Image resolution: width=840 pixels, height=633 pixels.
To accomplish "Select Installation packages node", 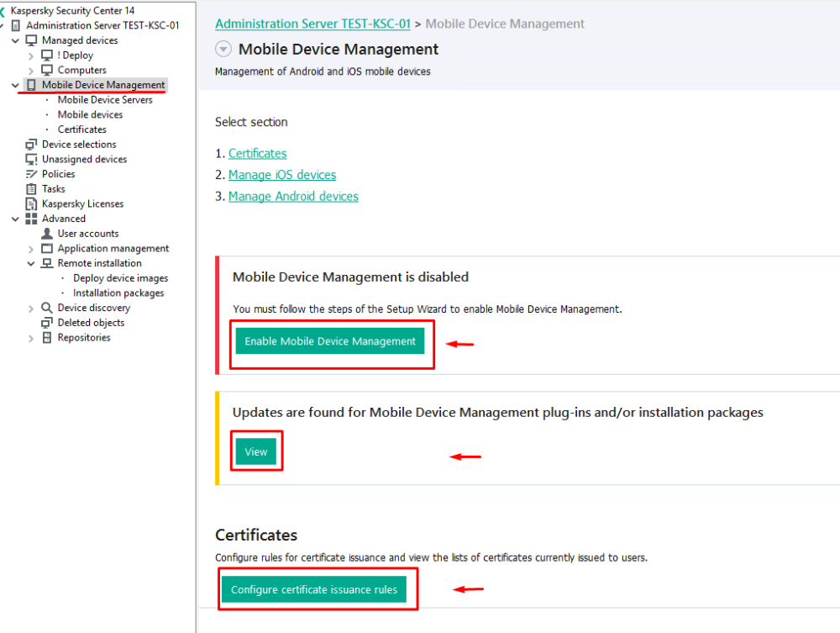I will point(118,293).
